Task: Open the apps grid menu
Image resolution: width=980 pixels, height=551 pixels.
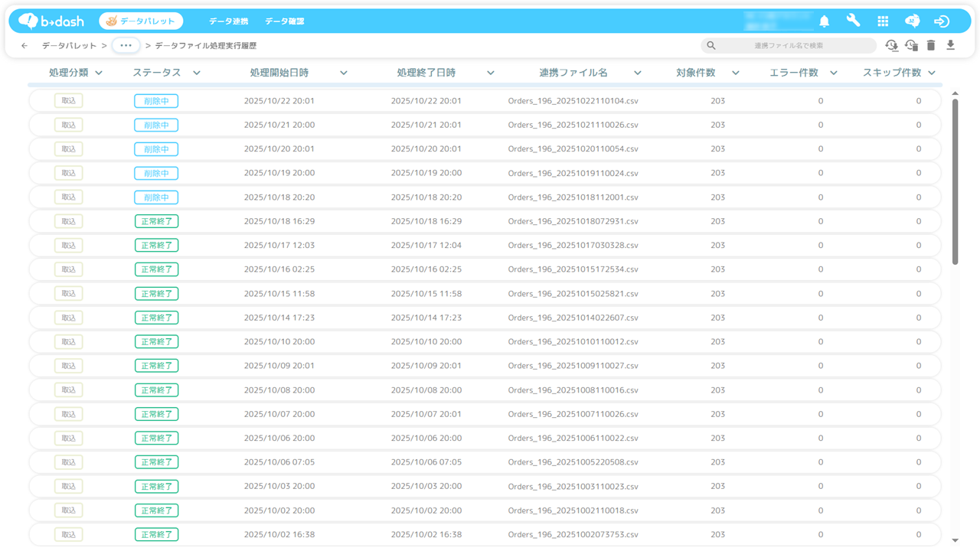Action: pos(883,21)
